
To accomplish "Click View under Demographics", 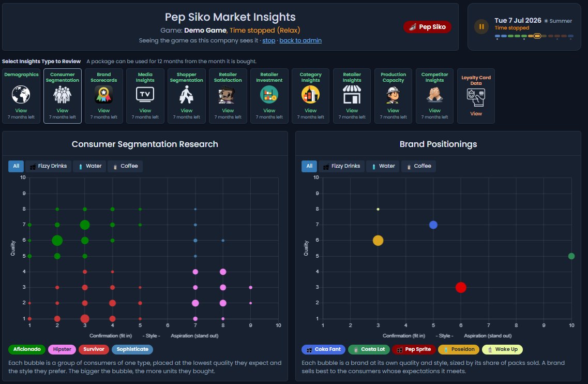I will pos(21,111).
